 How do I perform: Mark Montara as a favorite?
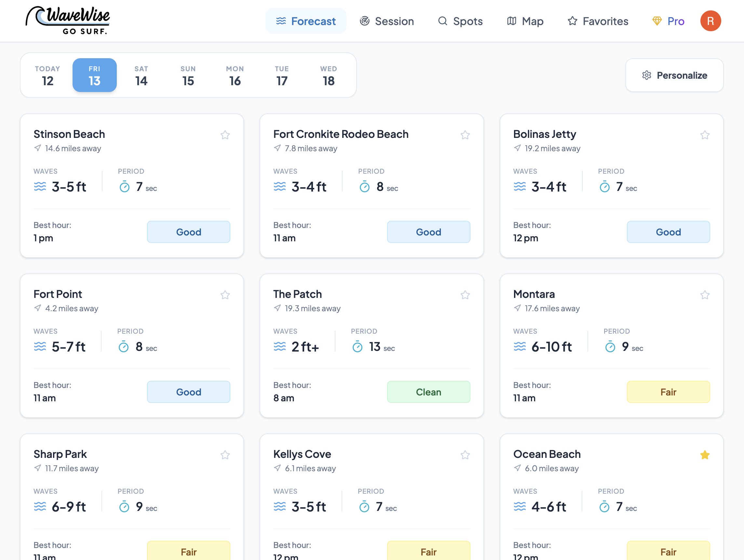[x=705, y=295]
